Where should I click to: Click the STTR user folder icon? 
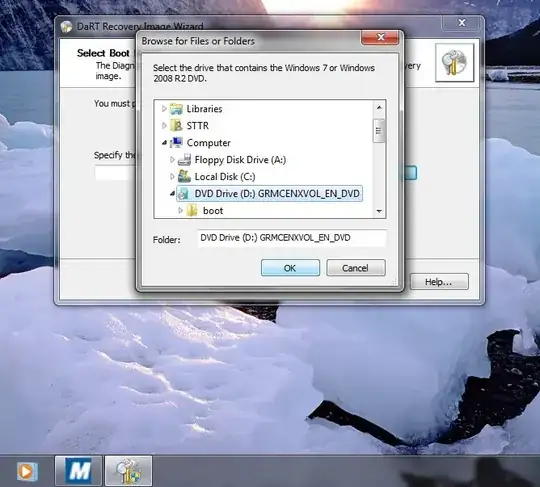coord(176,126)
